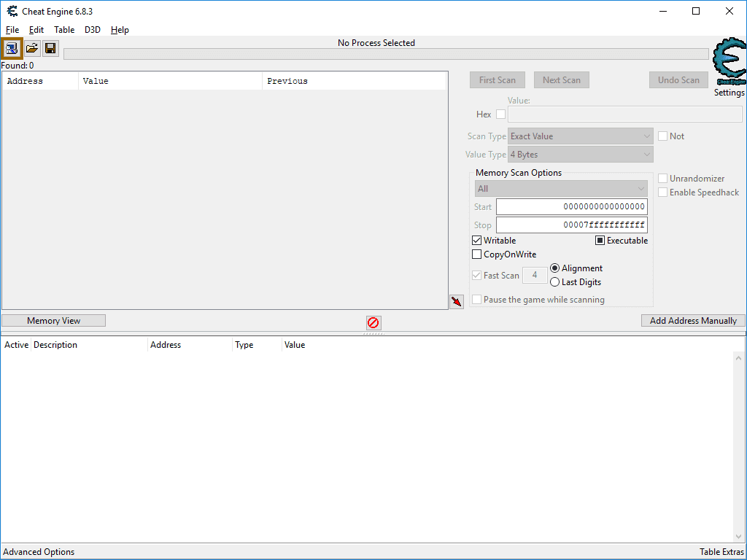Toggle the Hex checkbox
Image resolution: width=747 pixels, height=560 pixels.
point(500,114)
